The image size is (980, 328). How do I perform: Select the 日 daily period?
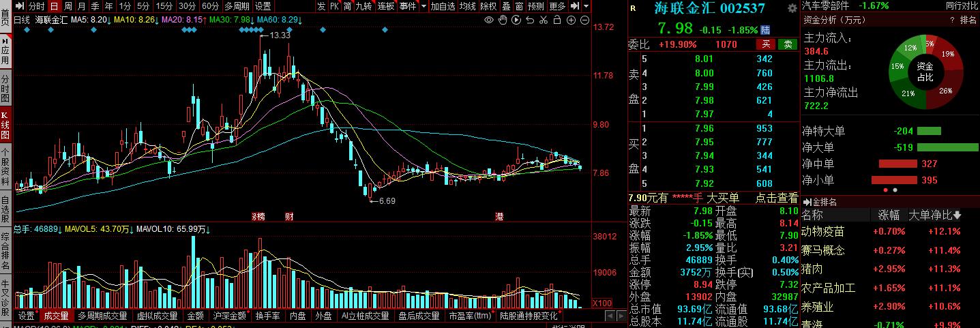(54, 6)
